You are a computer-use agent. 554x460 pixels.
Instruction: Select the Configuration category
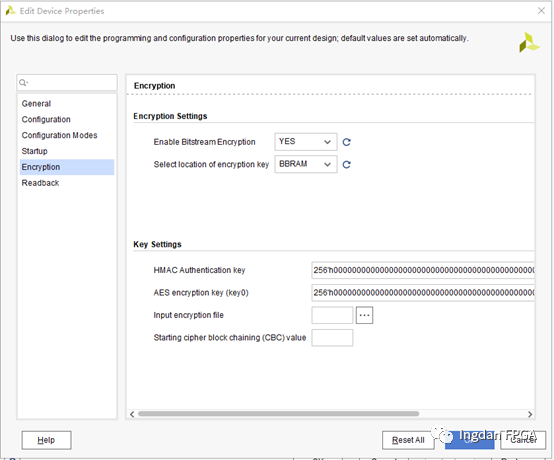67,119
